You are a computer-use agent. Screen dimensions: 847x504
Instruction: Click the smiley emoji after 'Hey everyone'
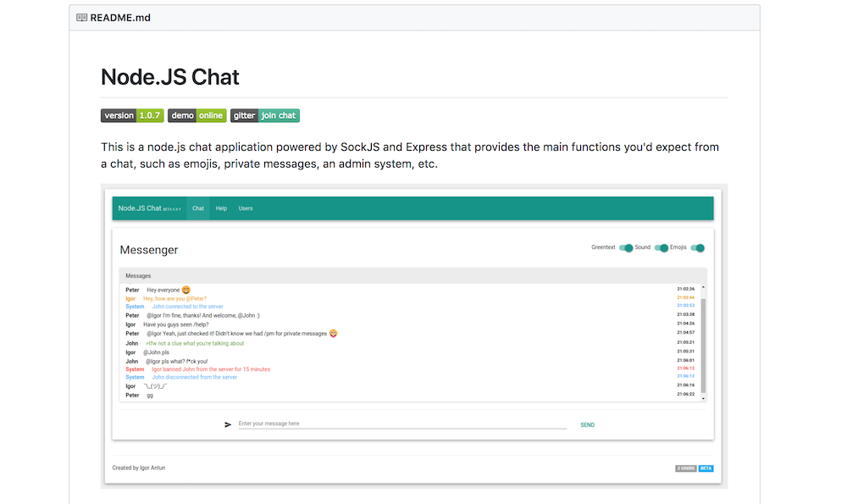pos(185,290)
